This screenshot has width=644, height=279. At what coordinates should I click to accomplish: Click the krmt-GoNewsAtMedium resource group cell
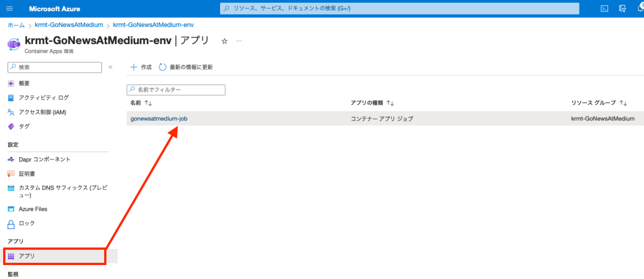[x=603, y=119]
